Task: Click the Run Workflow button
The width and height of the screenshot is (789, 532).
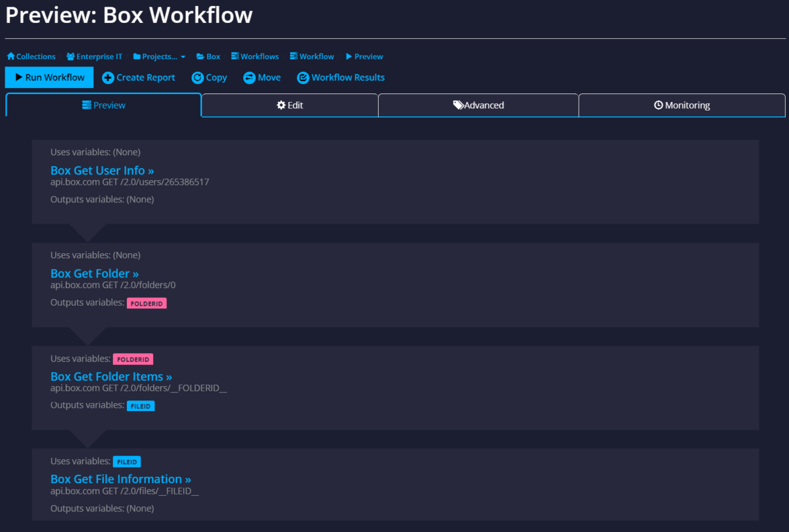Action: [49, 77]
